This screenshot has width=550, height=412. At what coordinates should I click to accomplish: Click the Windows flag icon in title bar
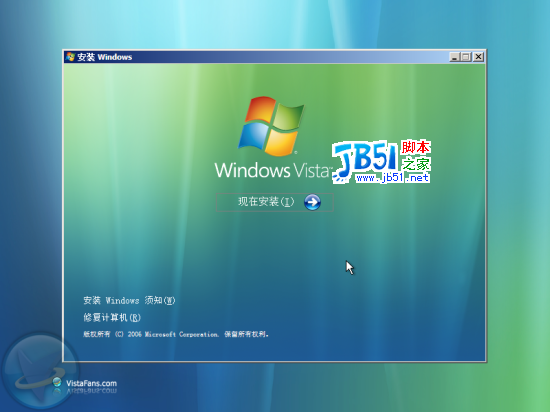coord(71,57)
